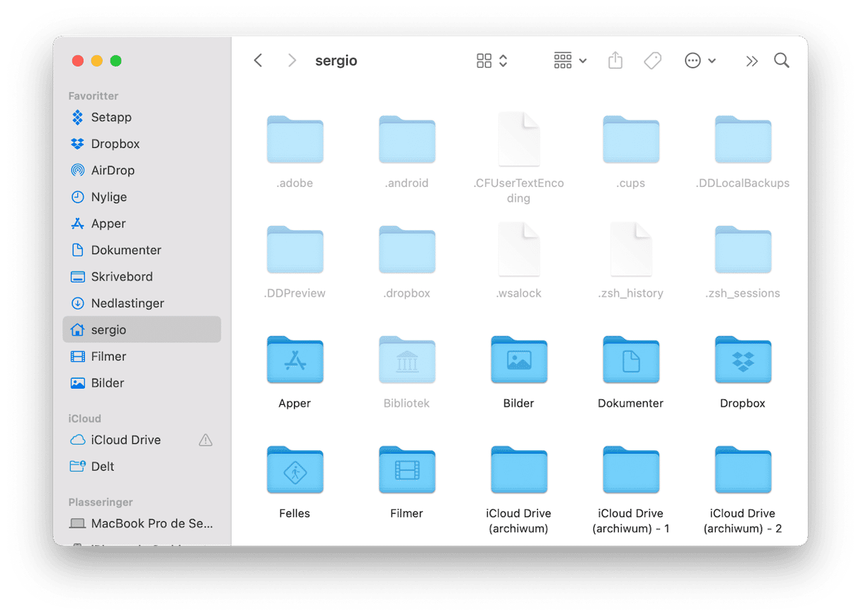Select the .zsh_history file
The image size is (861, 616).
pos(631,249)
